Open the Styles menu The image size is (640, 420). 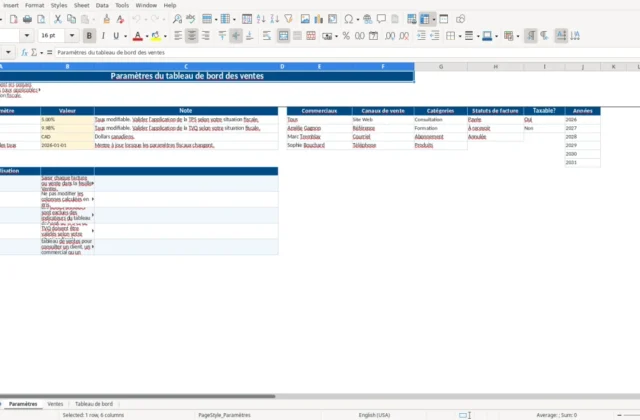point(59,5)
